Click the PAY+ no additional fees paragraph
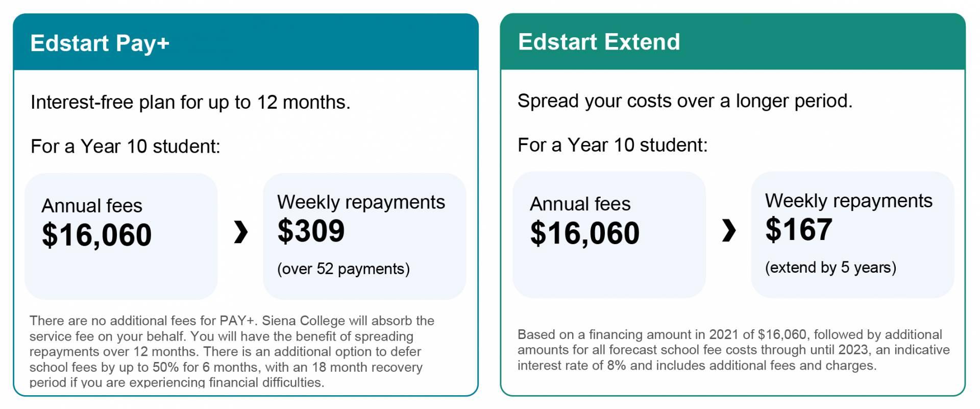The width and height of the screenshot is (980, 409). tap(232, 351)
